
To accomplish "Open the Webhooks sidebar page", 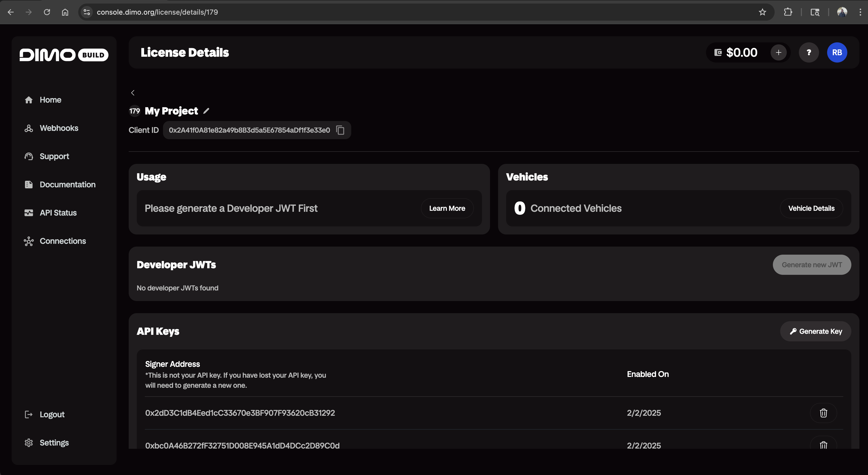I will pos(59,128).
